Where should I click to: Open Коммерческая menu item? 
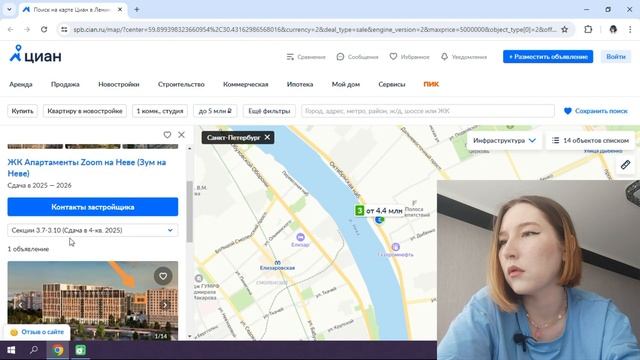click(x=246, y=84)
